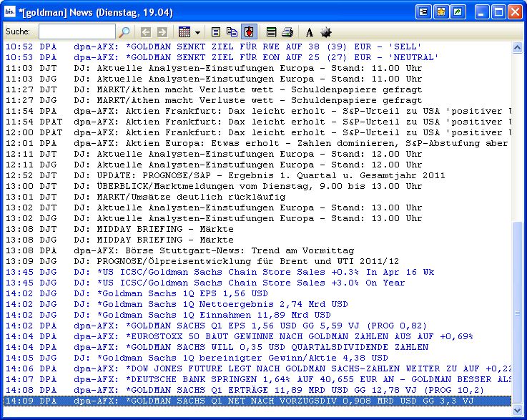527x420 pixels.
Task: Select 12:11 DJG 'Analysten-Einstufungen Stand: 12.00 Uhr' row
Action: pos(258,165)
